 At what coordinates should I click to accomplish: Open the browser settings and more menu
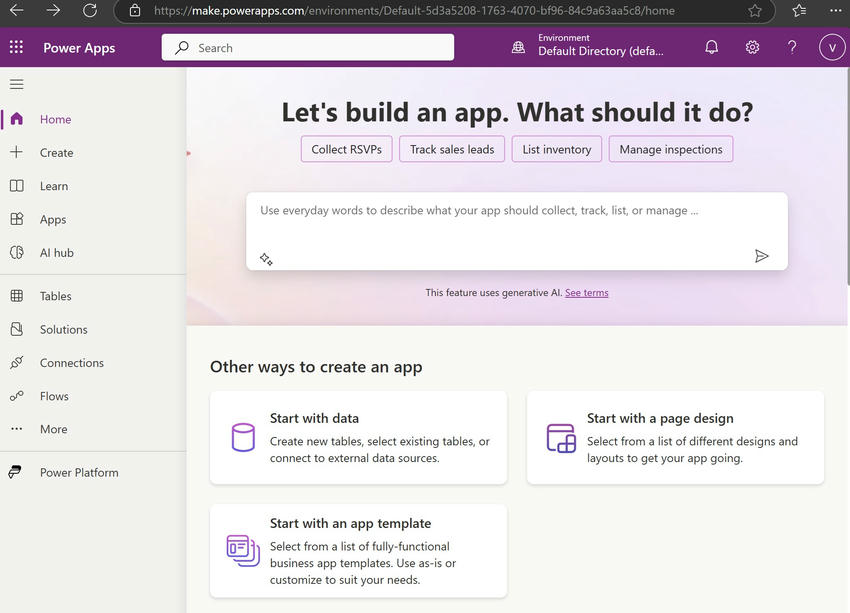pos(836,10)
